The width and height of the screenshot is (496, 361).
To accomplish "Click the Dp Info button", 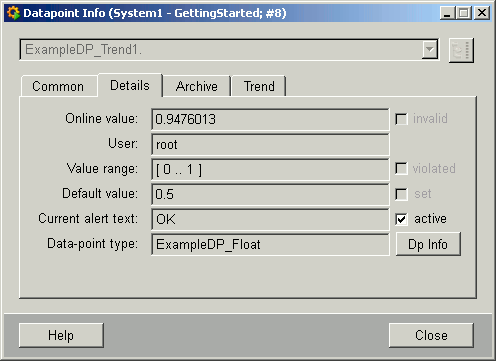I will point(428,244).
